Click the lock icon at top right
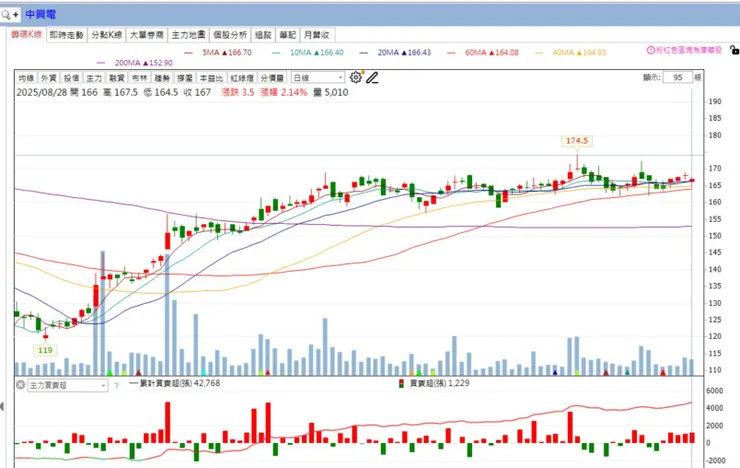The width and height of the screenshot is (740, 468). [x=734, y=50]
